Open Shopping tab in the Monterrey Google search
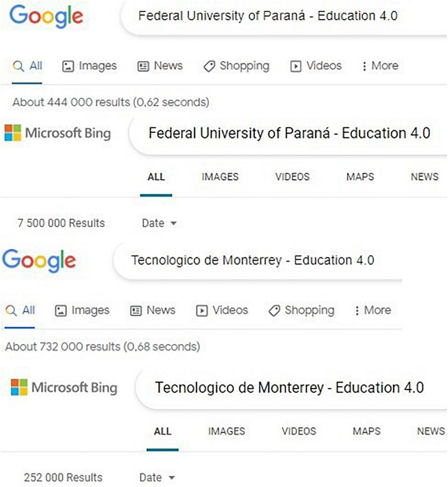The width and height of the screenshot is (448, 487). (x=301, y=311)
